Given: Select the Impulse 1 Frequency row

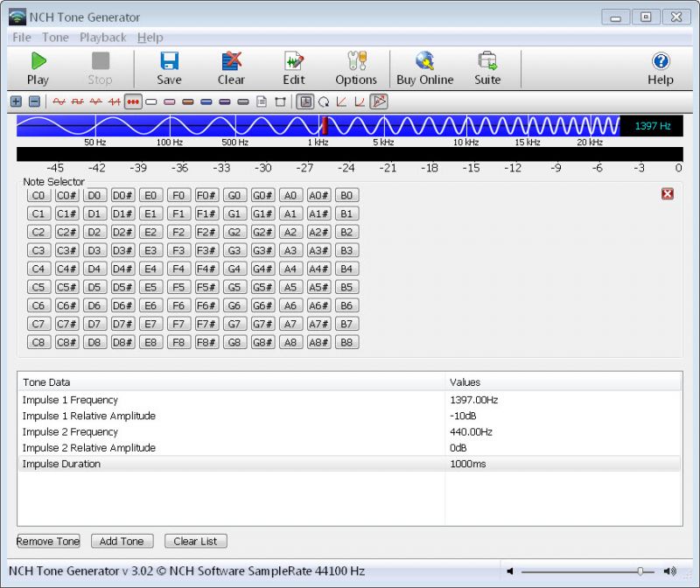Looking at the screenshot, I should tap(349, 400).
